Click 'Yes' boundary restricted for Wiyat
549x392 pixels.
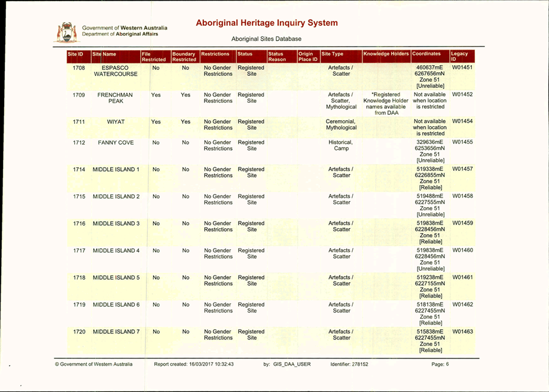pyautogui.click(x=185, y=122)
